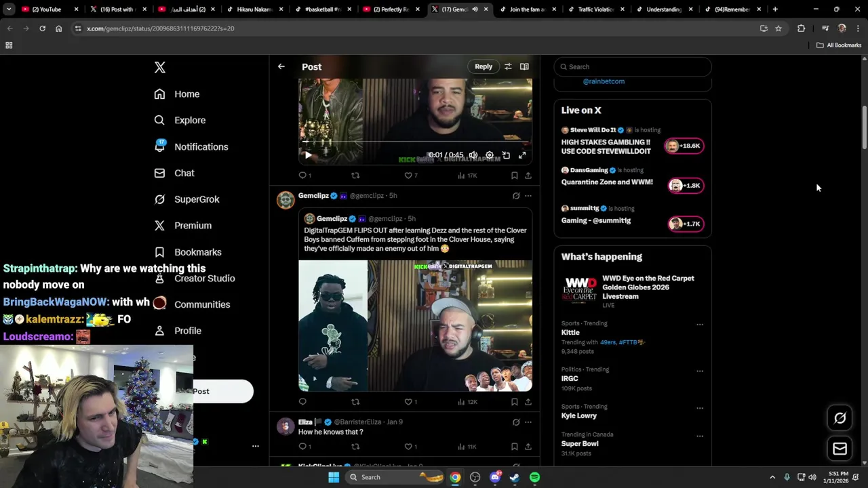Share the Gemclipz quote post
868x488 pixels.
tap(528, 402)
